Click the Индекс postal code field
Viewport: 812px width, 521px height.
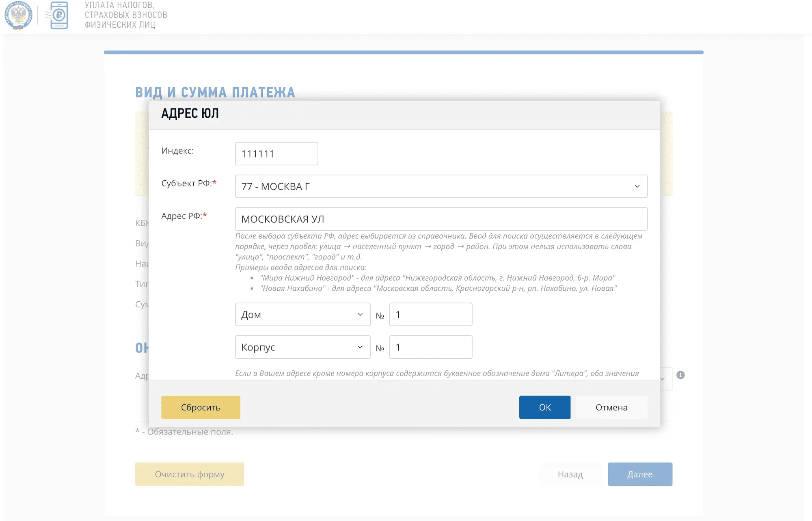coord(276,154)
